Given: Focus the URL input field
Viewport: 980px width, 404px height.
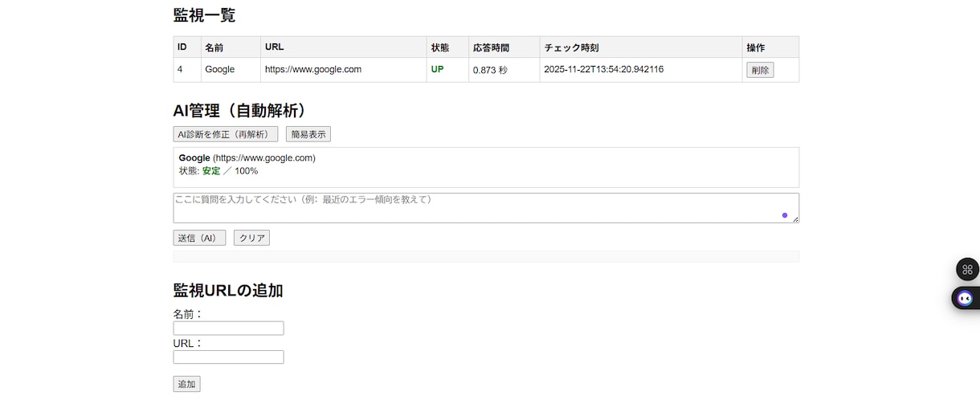Looking at the screenshot, I should [228, 357].
